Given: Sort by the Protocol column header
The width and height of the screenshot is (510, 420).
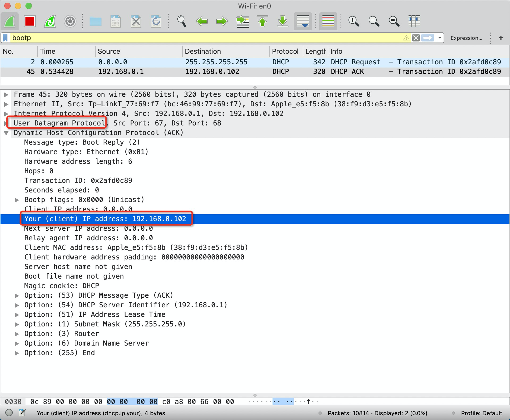Looking at the screenshot, I should click(285, 51).
